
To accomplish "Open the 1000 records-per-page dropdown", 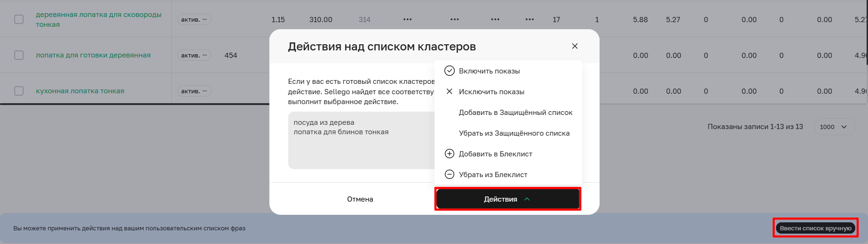I will 834,127.
